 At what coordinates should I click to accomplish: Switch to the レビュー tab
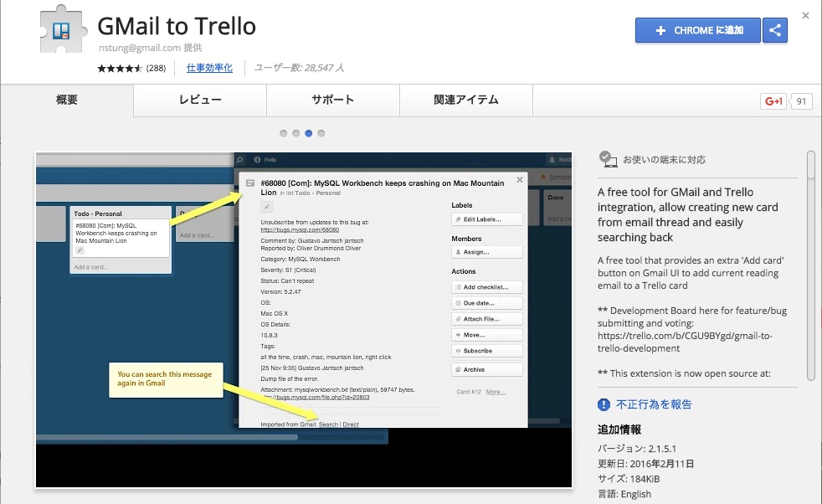(200, 100)
